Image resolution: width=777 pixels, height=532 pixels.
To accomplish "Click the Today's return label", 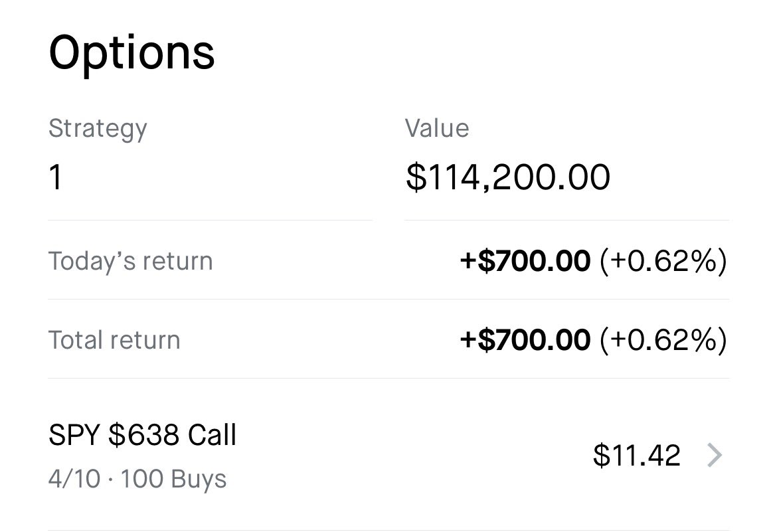I will [x=130, y=261].
